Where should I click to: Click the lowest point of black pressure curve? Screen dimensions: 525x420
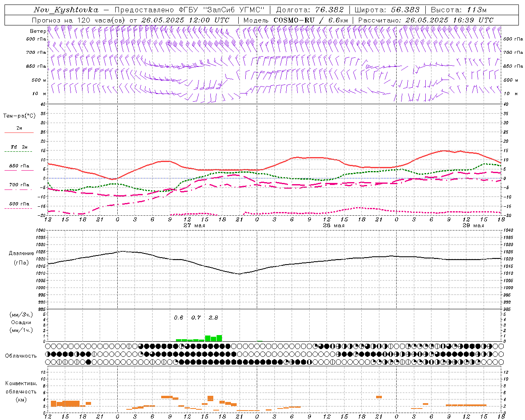[x=240, y=274]
